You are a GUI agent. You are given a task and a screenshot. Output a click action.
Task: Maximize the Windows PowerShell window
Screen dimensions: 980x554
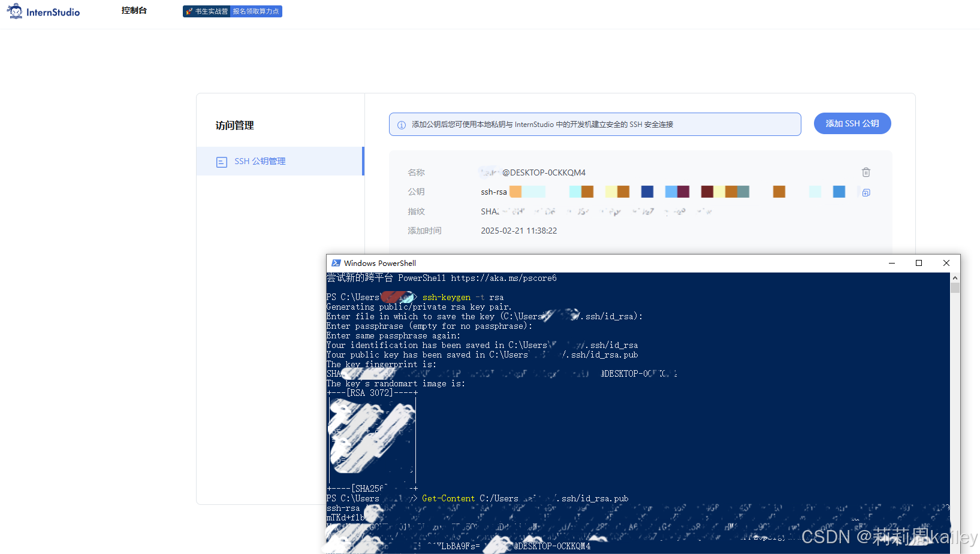click(x=919, y=263)
